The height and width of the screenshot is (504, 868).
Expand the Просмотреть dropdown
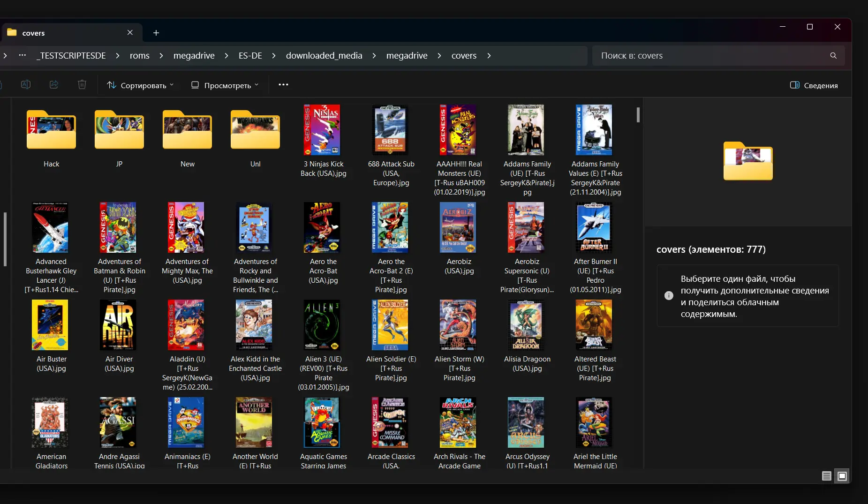[225, 85]
